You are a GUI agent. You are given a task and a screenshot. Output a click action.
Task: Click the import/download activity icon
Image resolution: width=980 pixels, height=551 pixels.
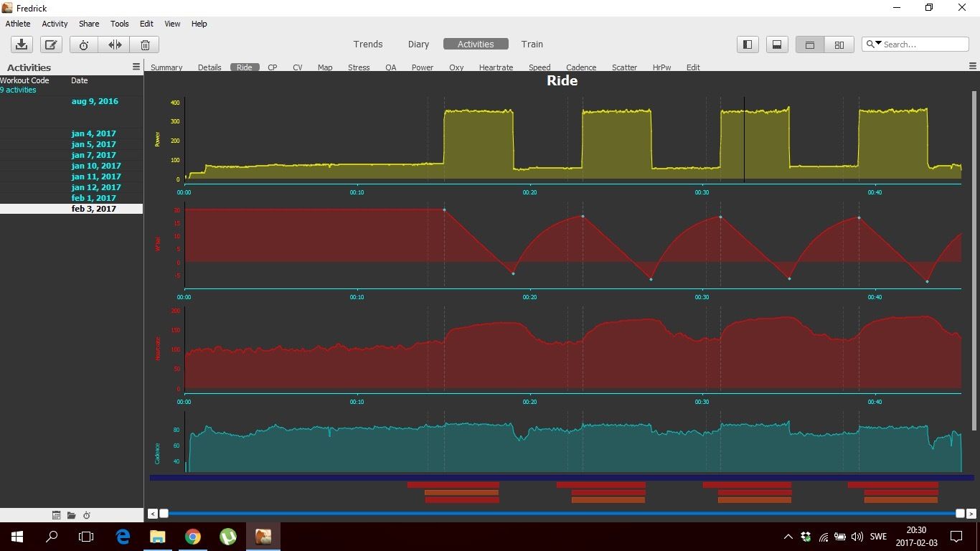click(x=22, y=44)
